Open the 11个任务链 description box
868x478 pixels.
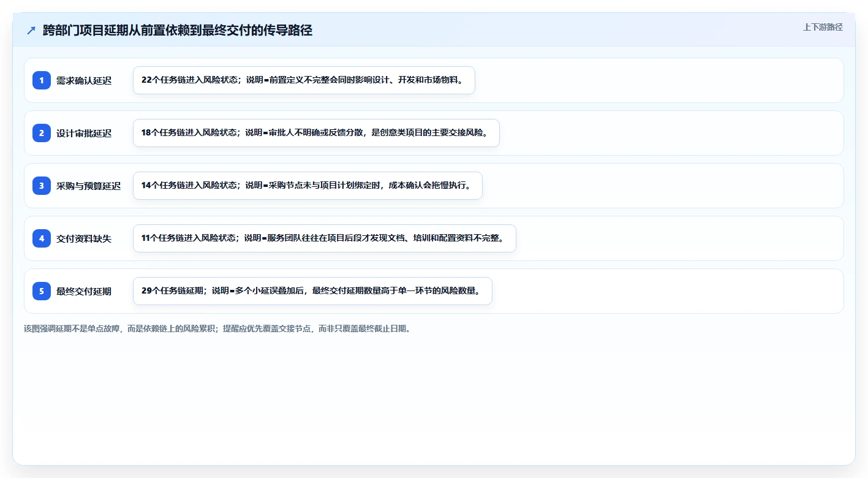tap(325, 238)
